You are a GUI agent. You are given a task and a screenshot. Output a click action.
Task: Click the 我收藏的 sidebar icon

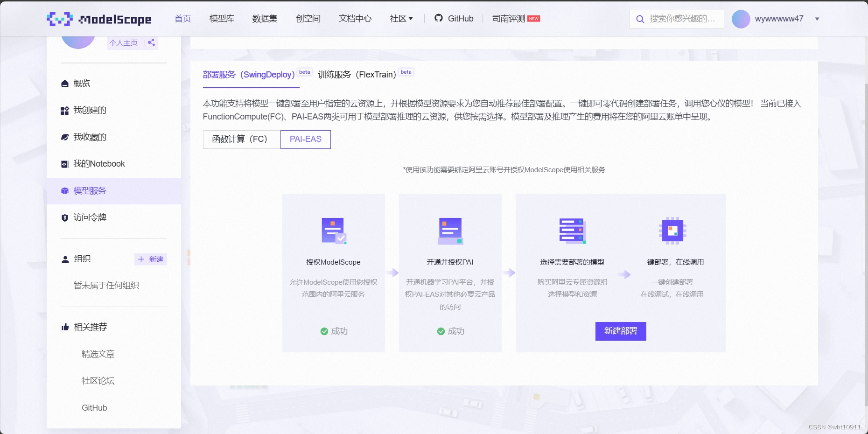click(x=65, y=137)
